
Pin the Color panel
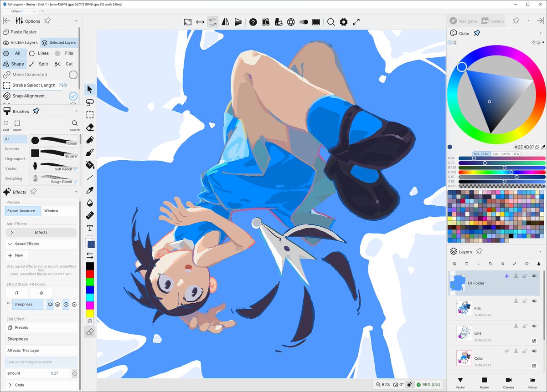[x=477, y=33]
